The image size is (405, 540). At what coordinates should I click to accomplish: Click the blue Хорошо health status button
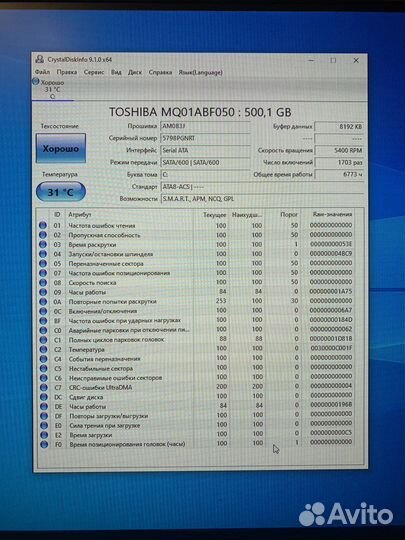(61, 148)
